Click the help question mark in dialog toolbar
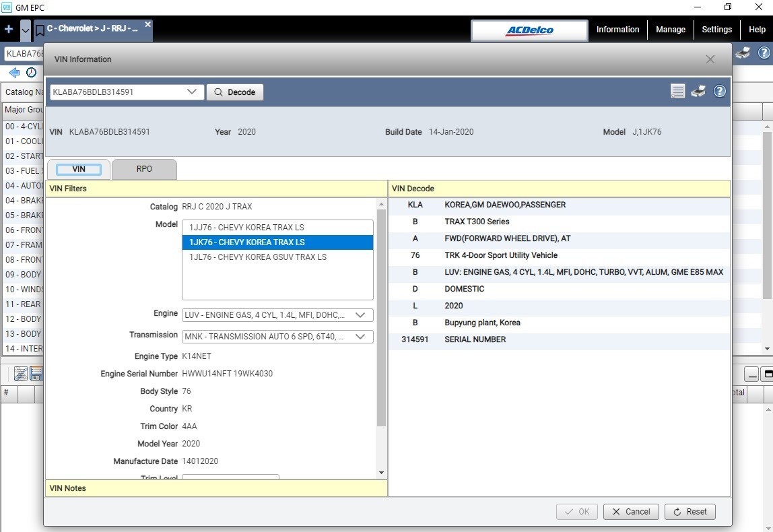773x532 pixels. (720, 91)
